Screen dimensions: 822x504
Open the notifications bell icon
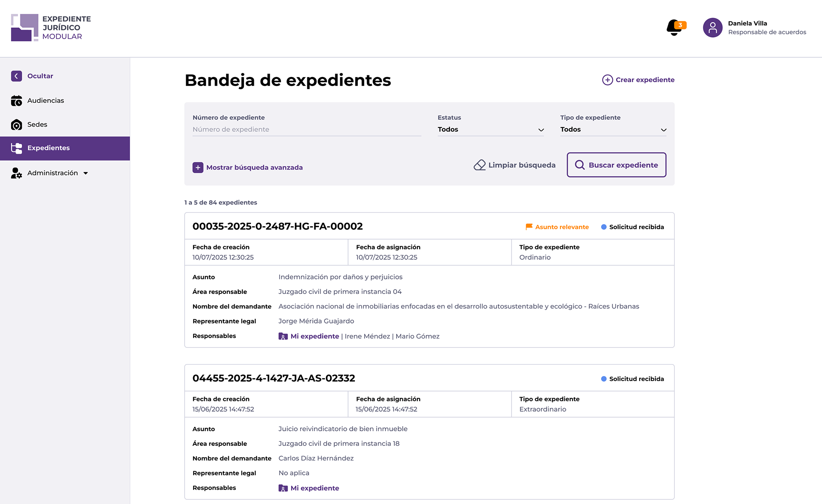(x=675, y=28)
